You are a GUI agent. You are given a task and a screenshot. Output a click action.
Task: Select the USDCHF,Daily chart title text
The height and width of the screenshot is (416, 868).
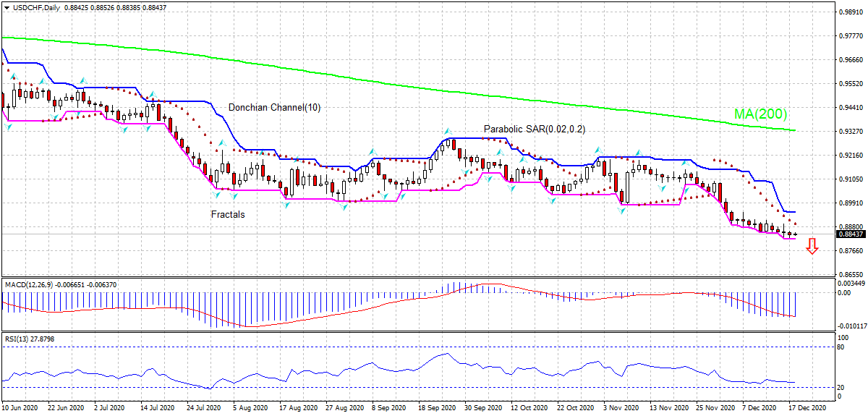[x=36, y=8]
